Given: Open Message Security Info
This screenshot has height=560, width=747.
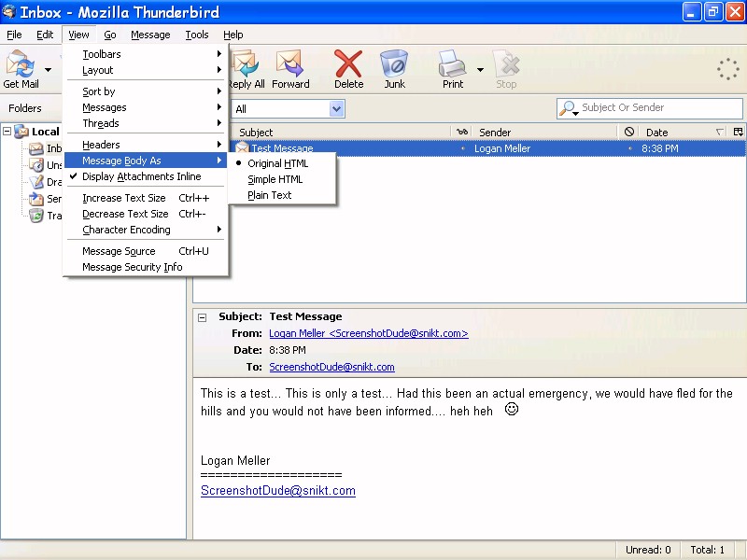Looking at the screenshot, I should point(146,267).
